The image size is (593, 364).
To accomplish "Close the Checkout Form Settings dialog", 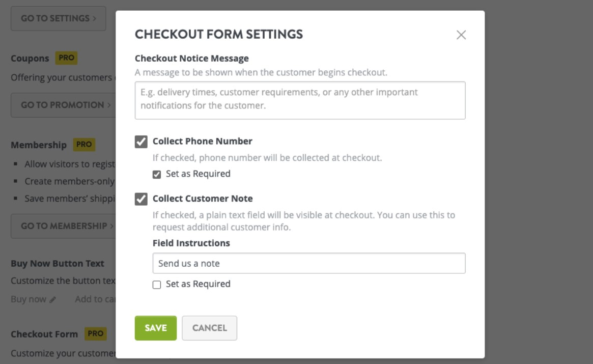I will click(x=461, y=35).
